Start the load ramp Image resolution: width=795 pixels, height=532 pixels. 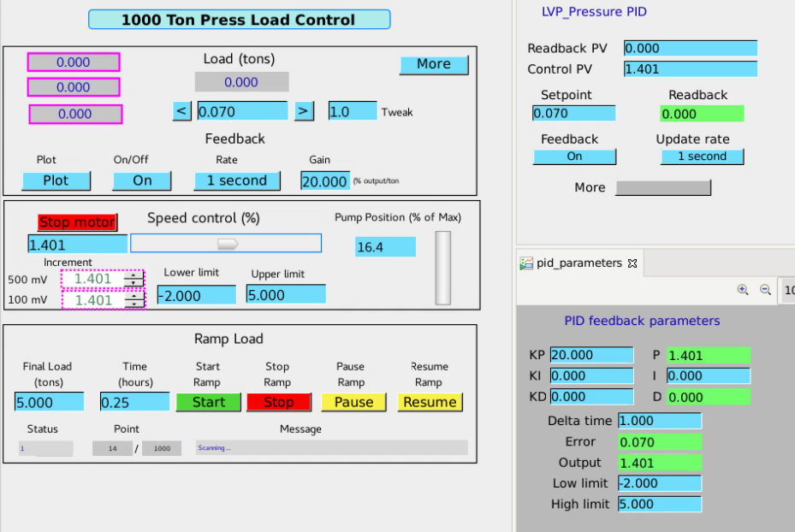[x=209, y=402]
